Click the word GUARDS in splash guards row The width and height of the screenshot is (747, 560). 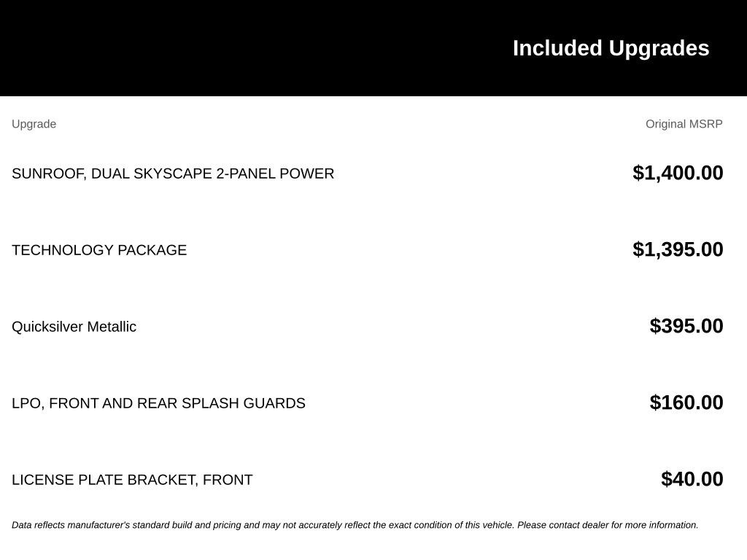coord(274,403)
